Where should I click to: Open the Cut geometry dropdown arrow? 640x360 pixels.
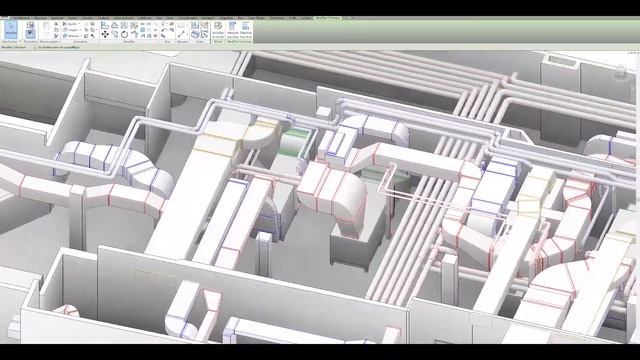(80, 30)
